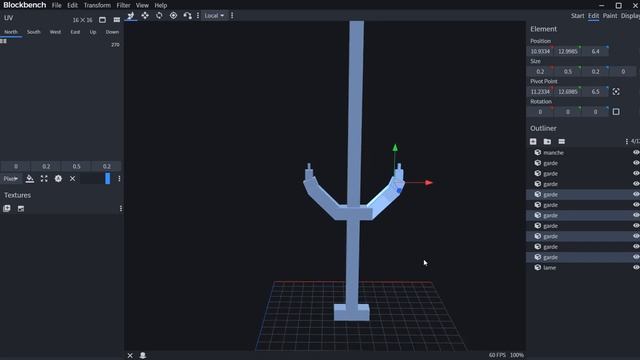Open the View menu

pos(142,5)
